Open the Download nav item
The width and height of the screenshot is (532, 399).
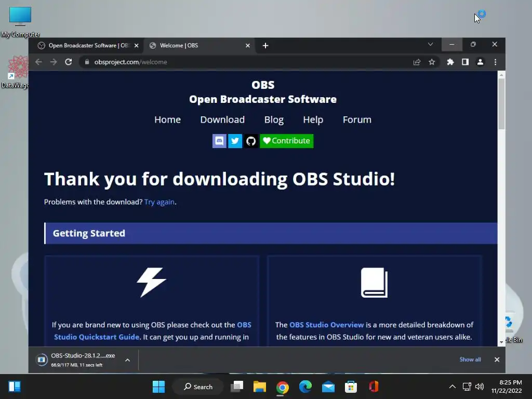pos(222,120)
